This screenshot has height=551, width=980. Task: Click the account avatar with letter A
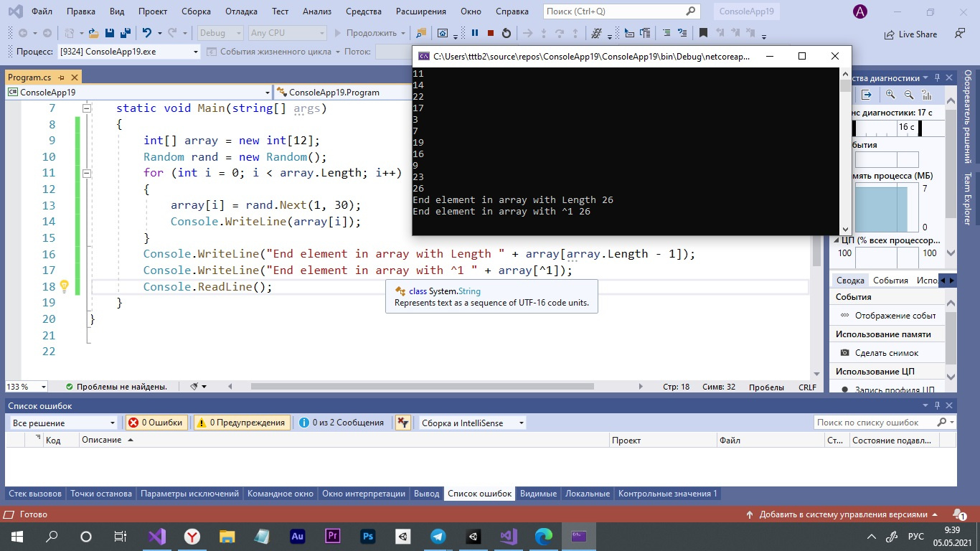(859, 11)
